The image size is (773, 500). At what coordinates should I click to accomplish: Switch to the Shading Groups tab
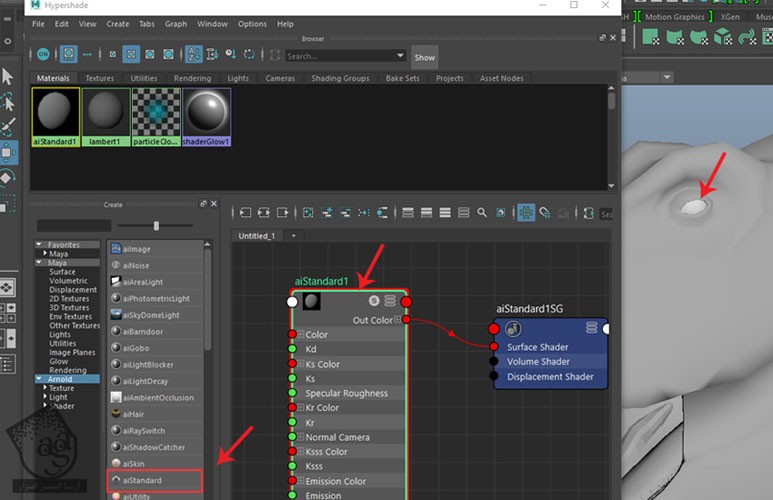342,78
